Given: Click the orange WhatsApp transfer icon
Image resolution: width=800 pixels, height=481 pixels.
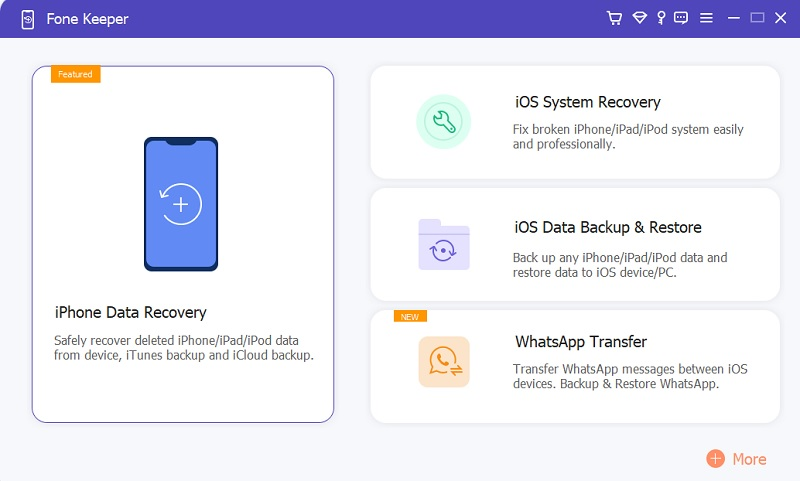Looking at the screenshot, I should 443,362.
